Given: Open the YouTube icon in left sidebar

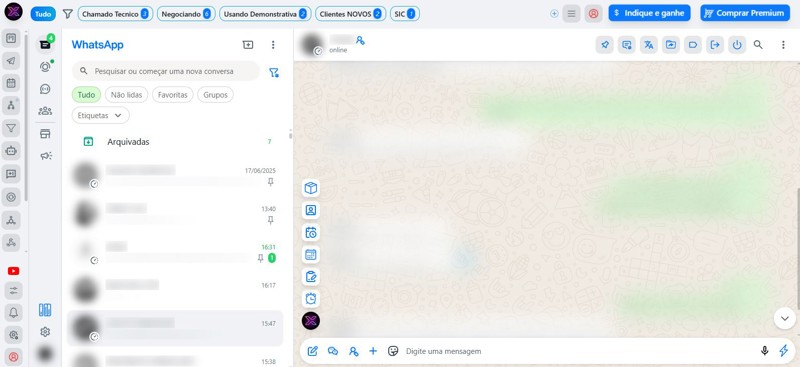Looking at the screenshot, I should (x=13, y=271).
